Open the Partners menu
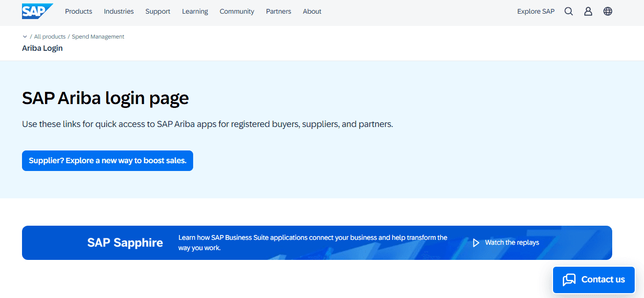The width and height of the screenshot is (644, 298). 279,11
